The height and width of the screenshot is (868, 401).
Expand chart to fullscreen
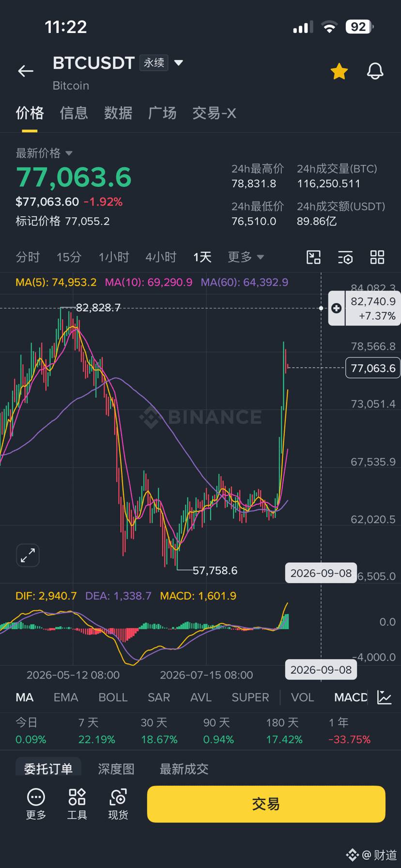point(28,555)
